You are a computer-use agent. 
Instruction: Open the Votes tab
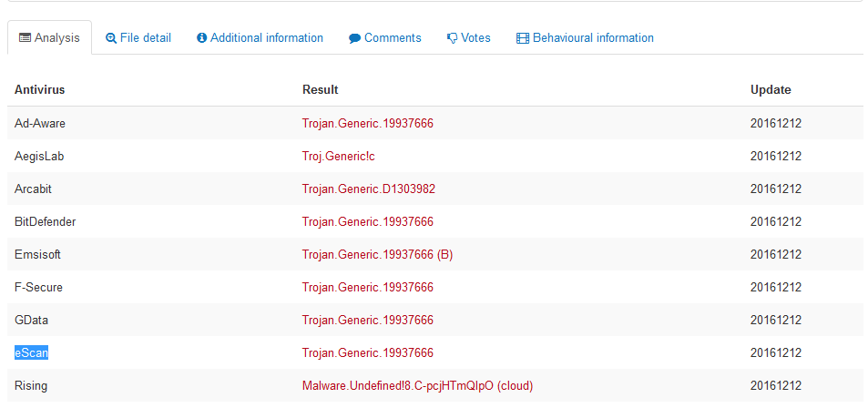[469, 37]
